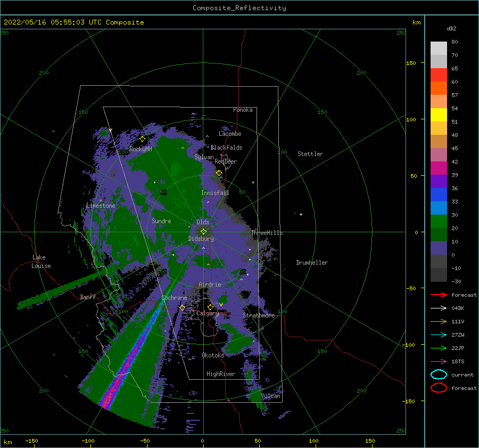Image resolution: width=479 pixels, height=448 pixels.
Task: Click the red forecast arrow legend icon
Action: pos(439,295)
